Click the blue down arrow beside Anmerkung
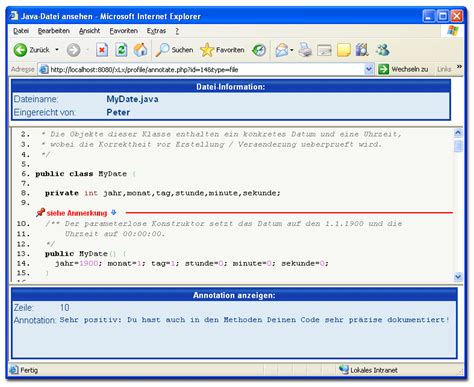 (113, 212)
